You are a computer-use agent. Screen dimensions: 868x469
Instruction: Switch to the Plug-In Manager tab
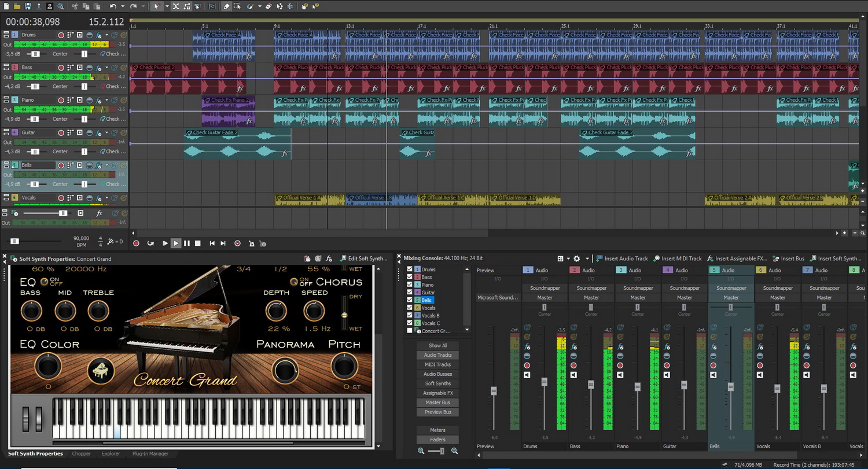150,453
